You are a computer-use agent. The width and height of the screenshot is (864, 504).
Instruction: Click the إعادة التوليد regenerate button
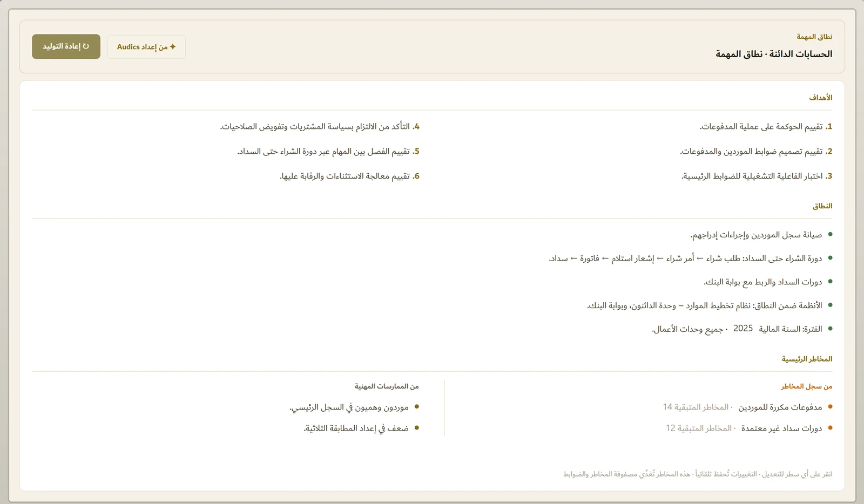coord(66,46)
